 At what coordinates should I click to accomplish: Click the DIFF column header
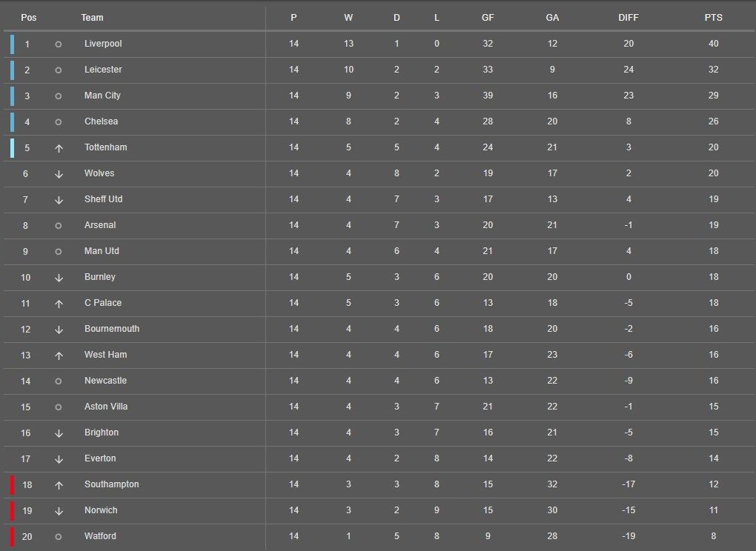[x=629, y=18]
